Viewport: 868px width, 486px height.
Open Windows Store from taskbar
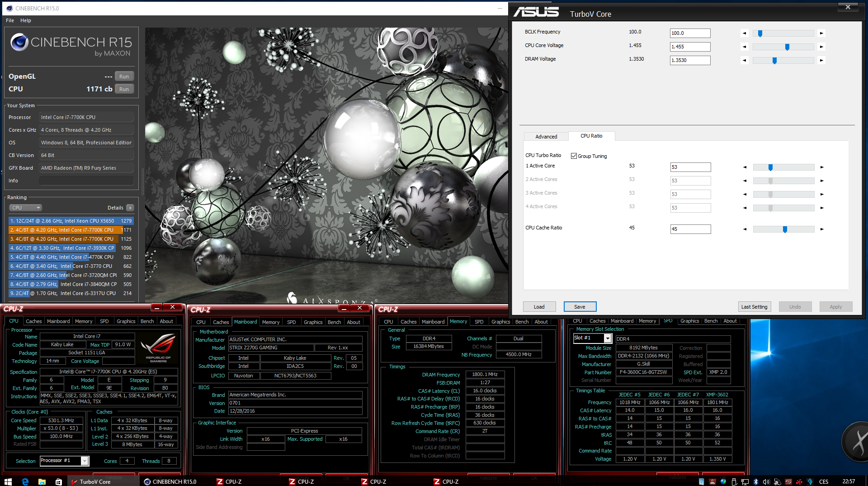point(59,481)
